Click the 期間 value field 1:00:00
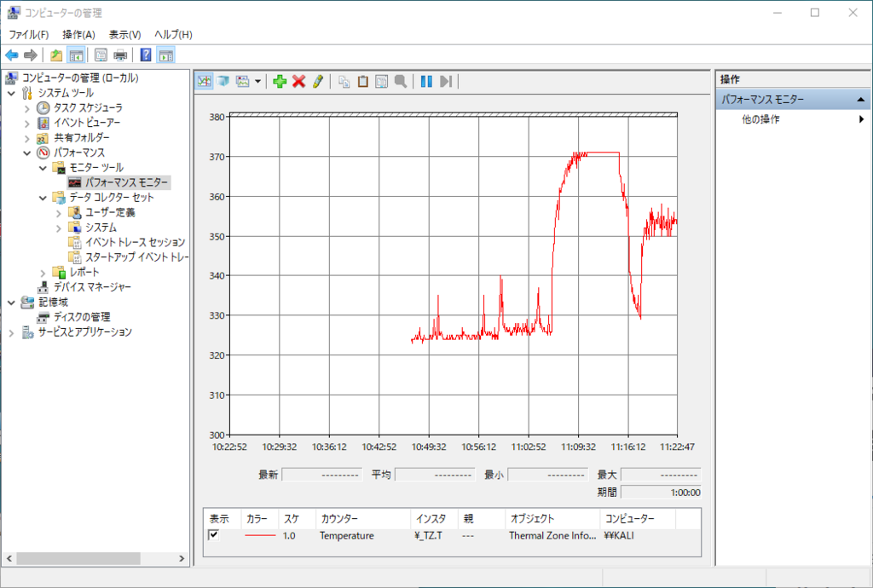 661,493
